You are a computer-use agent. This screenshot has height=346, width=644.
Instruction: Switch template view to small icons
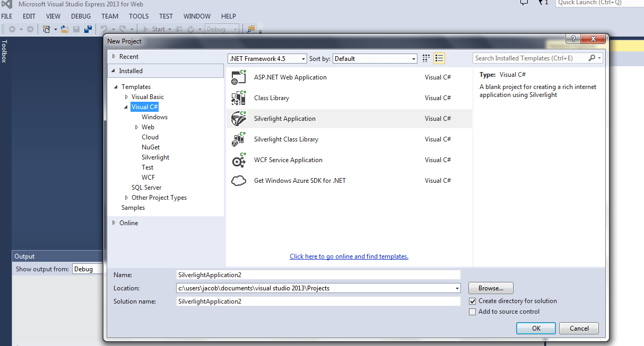[427, 58]
